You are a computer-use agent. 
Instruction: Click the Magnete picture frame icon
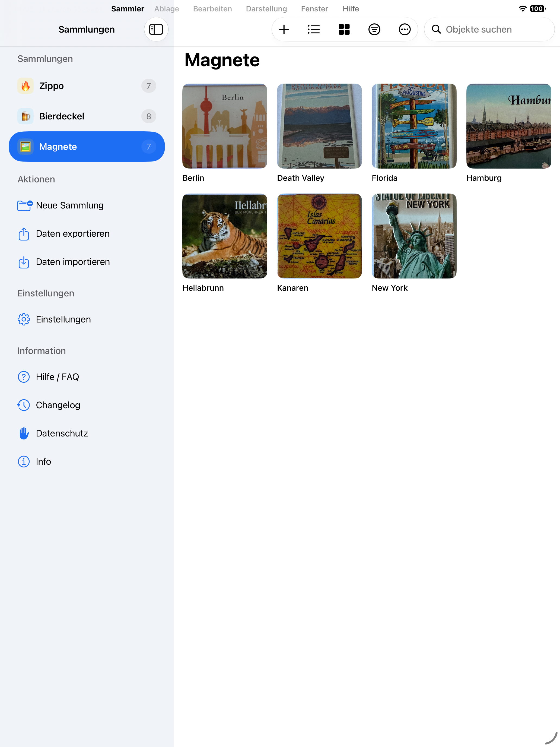[x=26, y=147]
